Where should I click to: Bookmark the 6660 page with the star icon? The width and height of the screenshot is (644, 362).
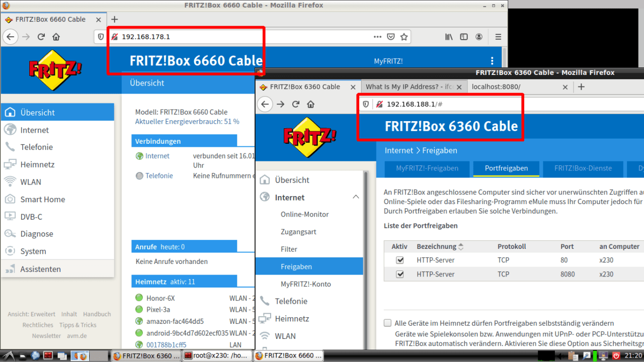click(x=404, y=37)
